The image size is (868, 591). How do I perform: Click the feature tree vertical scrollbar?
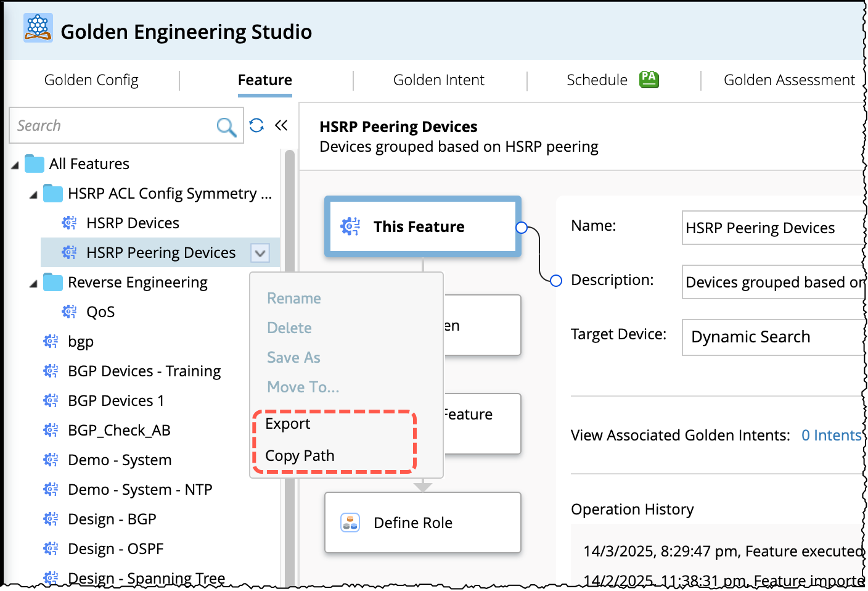(289, 370)
